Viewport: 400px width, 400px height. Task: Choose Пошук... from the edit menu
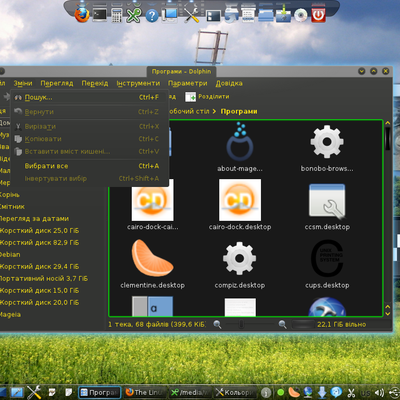point(89,97)
